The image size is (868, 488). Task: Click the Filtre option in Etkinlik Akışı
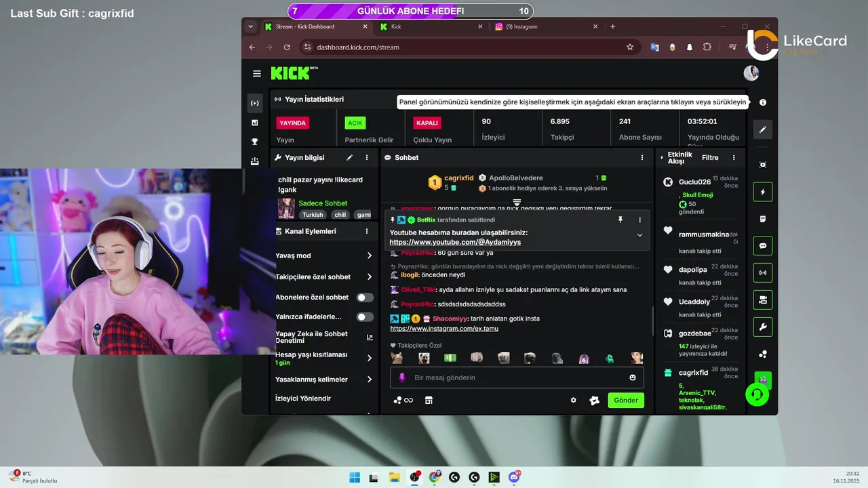[x=710, y=157]
